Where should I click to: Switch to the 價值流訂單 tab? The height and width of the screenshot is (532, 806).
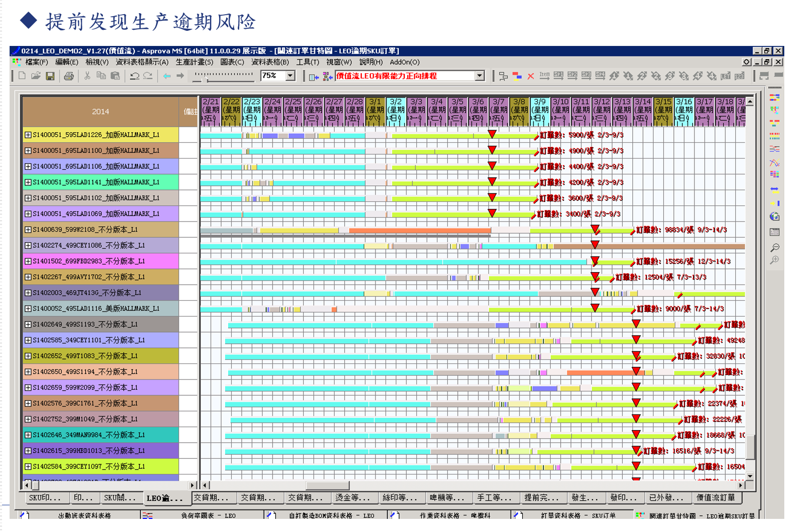[715, 498]
